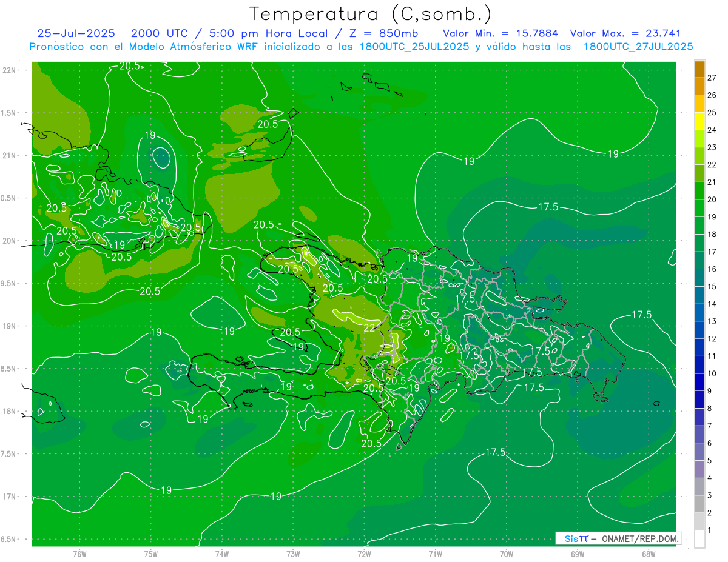
Task: Pick yellow swatch between 24 and 25
Action: (x=699, y=121)
